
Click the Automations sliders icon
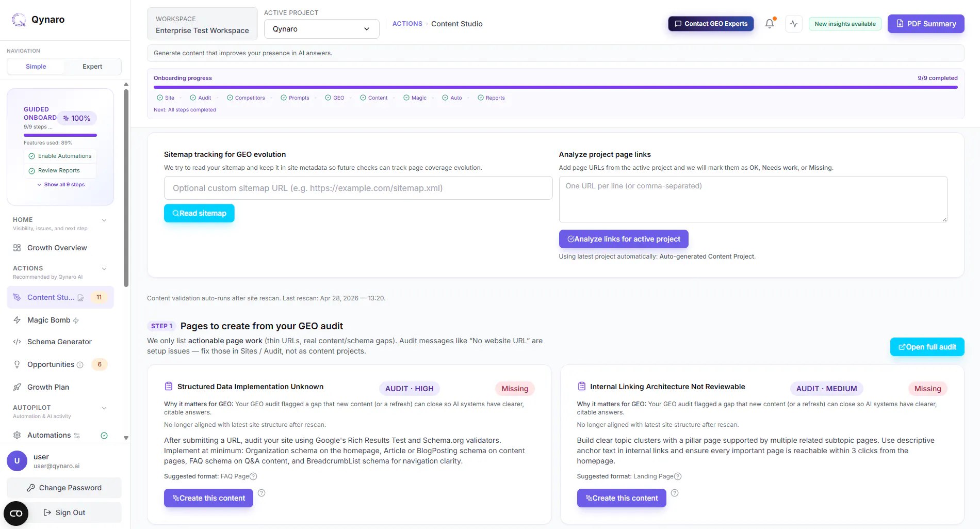pyautogui.click(x=77, y=436)
